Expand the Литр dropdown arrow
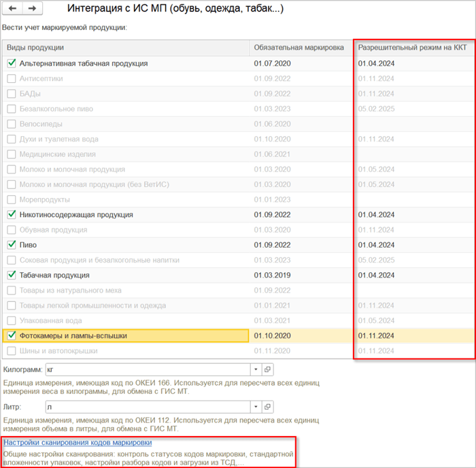This screenshot has height=468, width=476. tap(256, 407)
